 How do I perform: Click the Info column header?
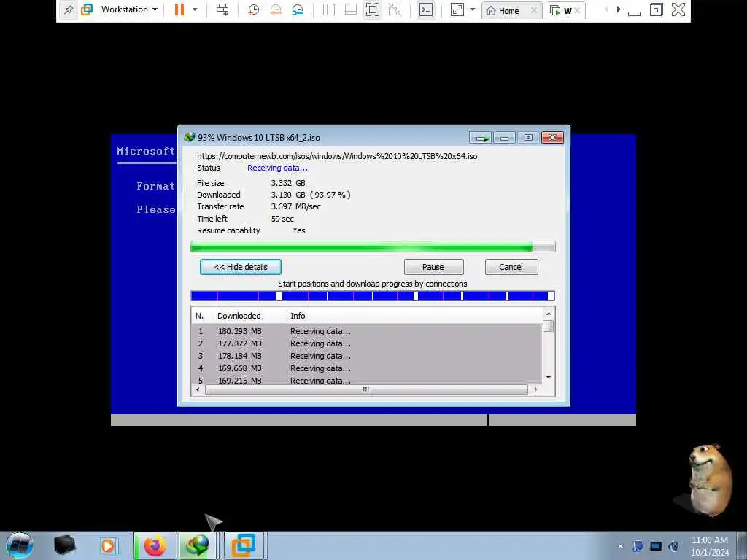click(298, 316)
